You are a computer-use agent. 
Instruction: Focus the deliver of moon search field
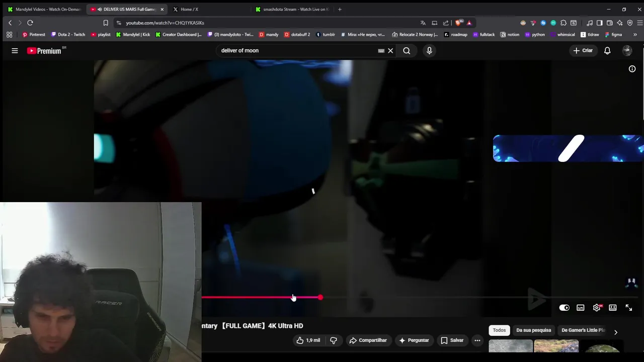coord(297,50)
